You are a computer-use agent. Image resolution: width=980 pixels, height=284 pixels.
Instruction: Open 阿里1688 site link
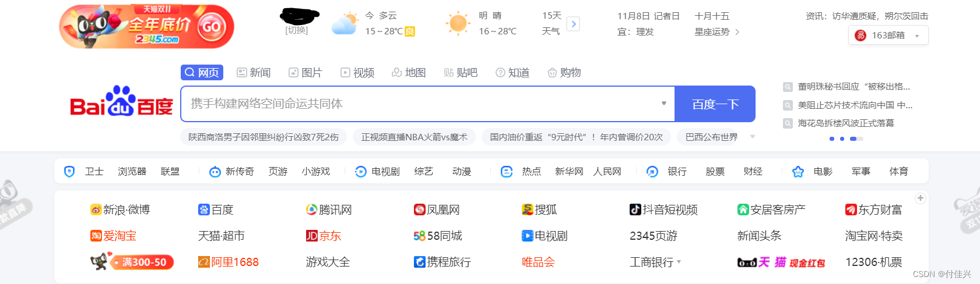tap(229, 262)
